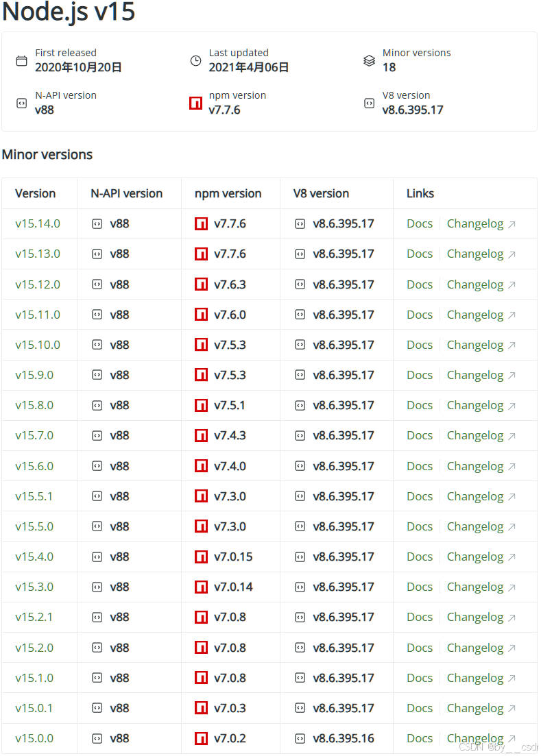
Task: Click the Version column header
Action: coord(35,193)
